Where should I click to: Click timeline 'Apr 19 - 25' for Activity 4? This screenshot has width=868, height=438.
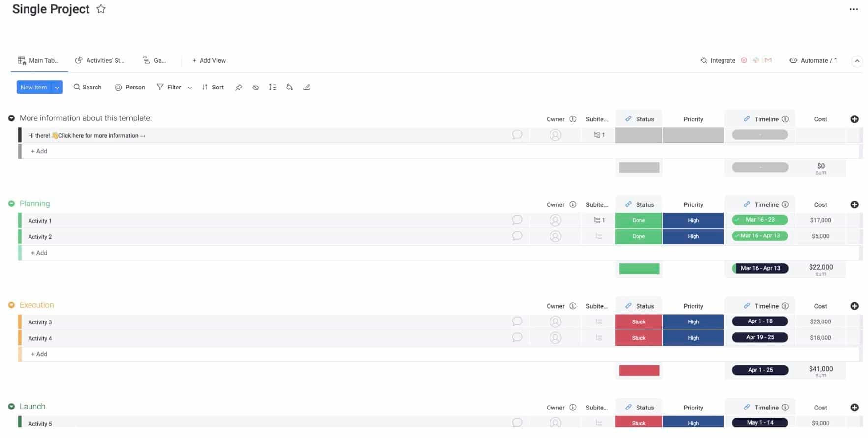click(x=760, y=337)
